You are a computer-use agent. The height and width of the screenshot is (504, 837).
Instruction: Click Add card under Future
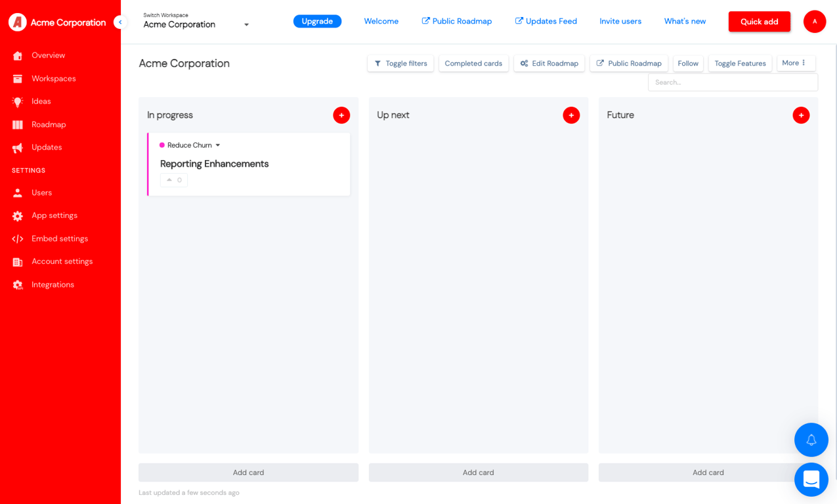(x=708, y=472)
